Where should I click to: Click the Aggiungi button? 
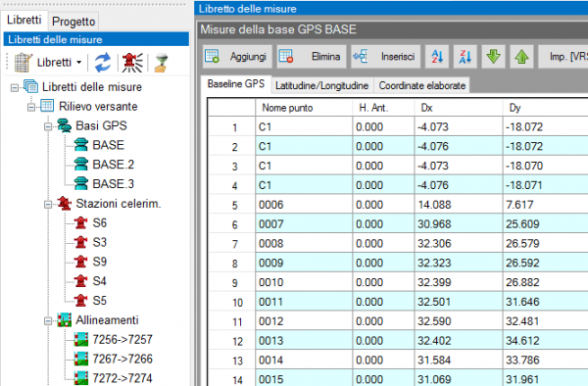(x=237, y=57)
